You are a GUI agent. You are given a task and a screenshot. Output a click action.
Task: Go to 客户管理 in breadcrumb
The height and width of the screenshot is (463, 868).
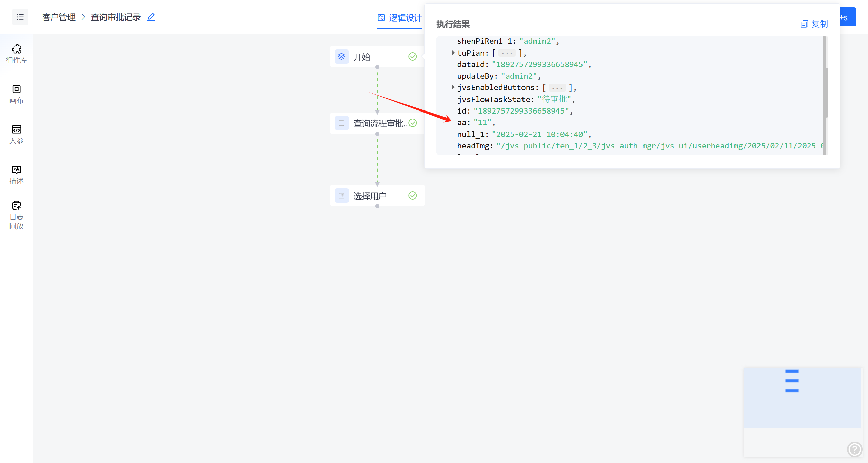click(x=59, y=17)
